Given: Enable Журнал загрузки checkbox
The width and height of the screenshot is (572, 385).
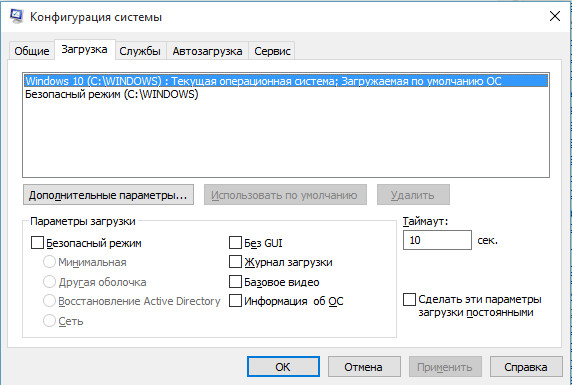Looking at the screenshot, I should point(235,262).
